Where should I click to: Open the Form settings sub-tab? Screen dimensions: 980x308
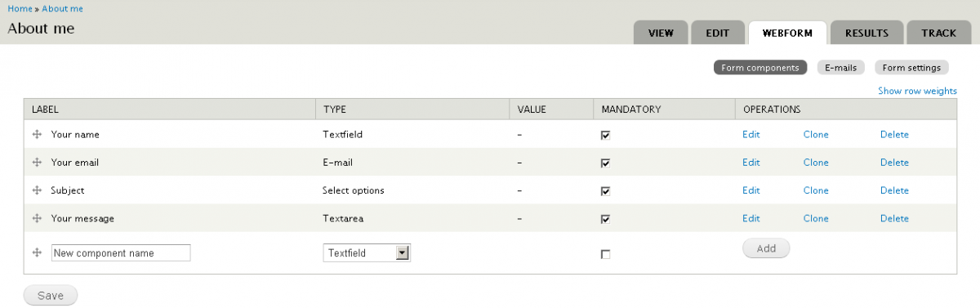click(911, 68)
